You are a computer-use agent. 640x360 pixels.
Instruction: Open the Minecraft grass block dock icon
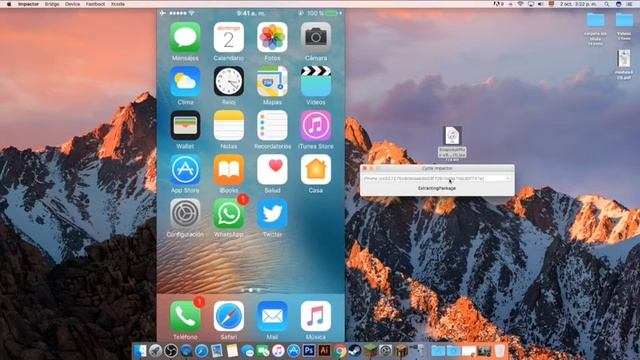(x=370, y=351)
